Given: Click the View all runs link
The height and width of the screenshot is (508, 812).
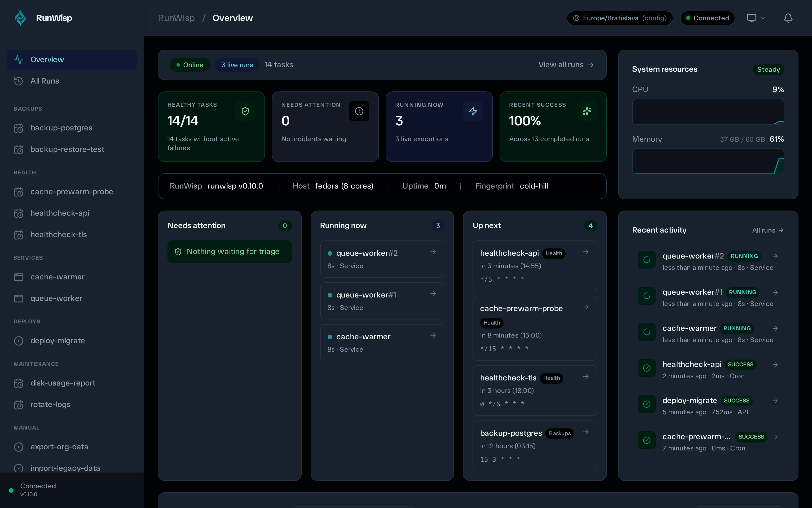Looking at the screenshot, I should coord(566,65).
